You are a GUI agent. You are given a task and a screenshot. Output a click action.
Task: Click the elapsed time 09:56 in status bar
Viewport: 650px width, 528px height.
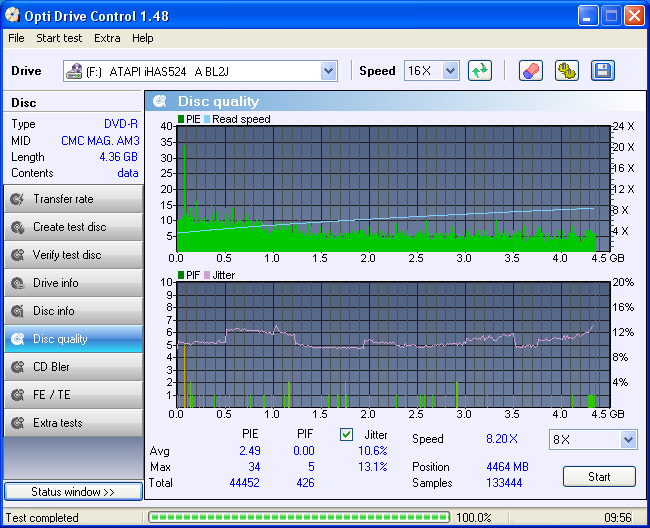click(618, 518)
